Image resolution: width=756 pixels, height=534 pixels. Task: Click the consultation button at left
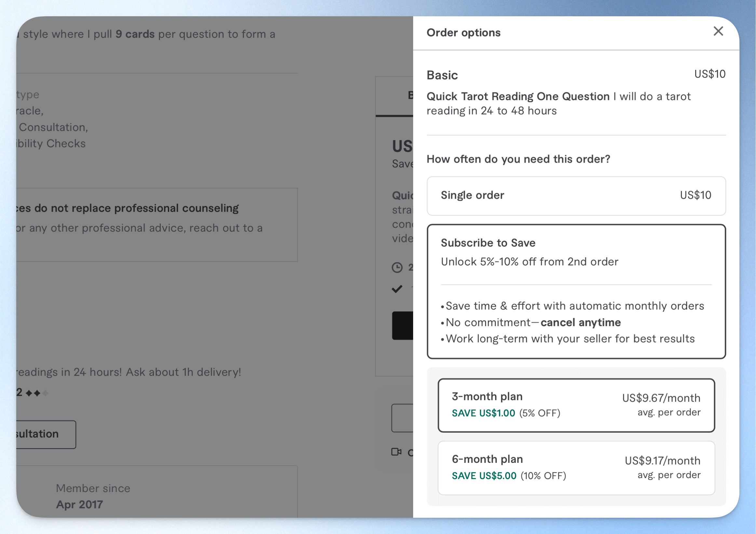coord(46,434)
